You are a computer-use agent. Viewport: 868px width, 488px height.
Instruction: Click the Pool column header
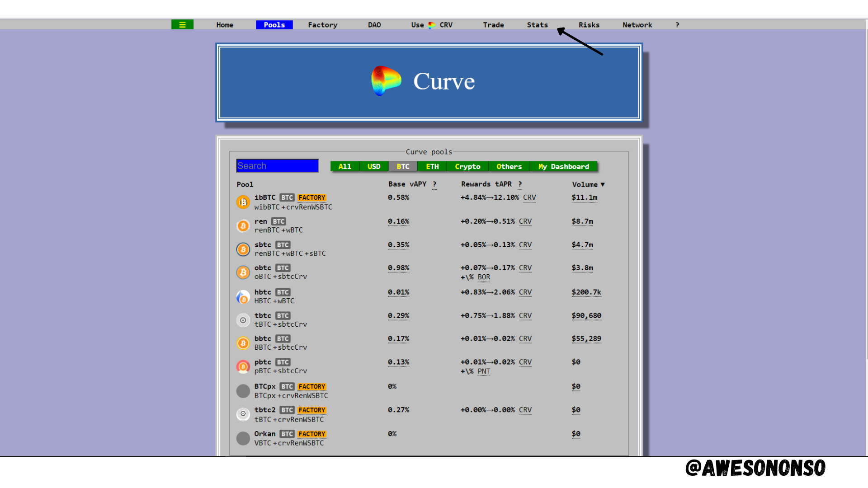[245, 185]
